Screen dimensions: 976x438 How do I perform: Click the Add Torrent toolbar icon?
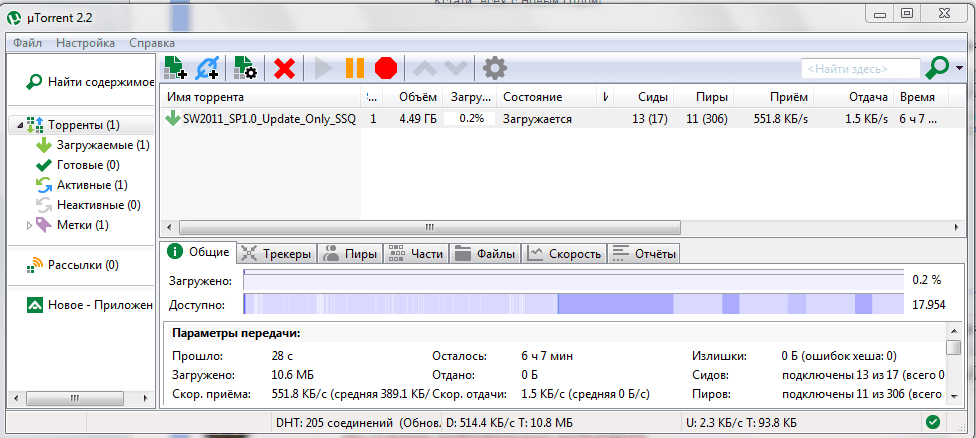(x=175, y=67)
